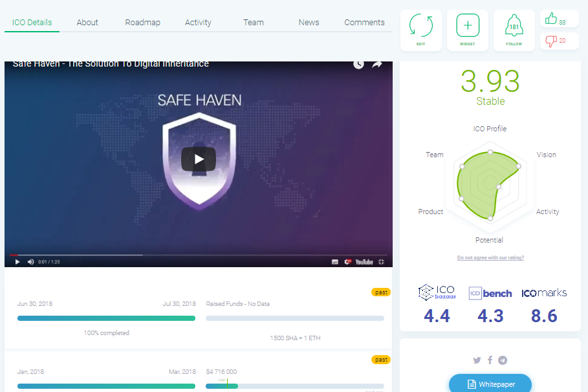Click Watch later clock icon on video

pos(358,64)
